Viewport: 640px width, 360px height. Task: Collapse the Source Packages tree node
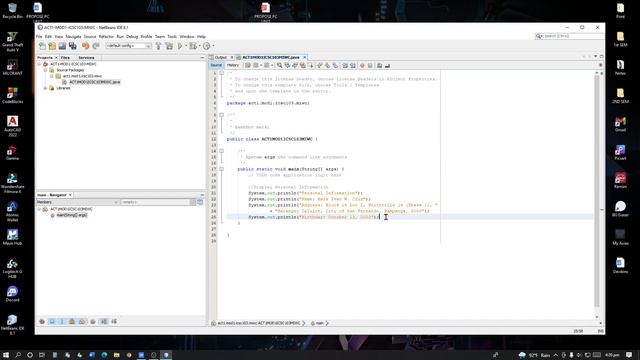46,70
